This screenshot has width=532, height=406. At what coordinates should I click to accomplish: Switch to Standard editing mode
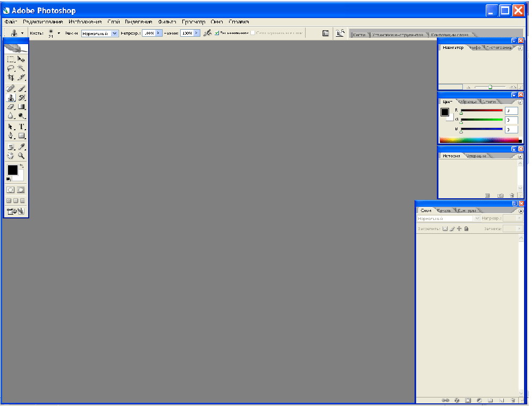(x=11, y=190)
